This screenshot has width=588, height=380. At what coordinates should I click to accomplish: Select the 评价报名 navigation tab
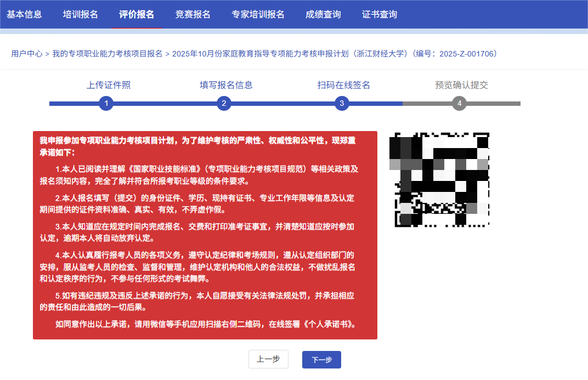(137, 14)
